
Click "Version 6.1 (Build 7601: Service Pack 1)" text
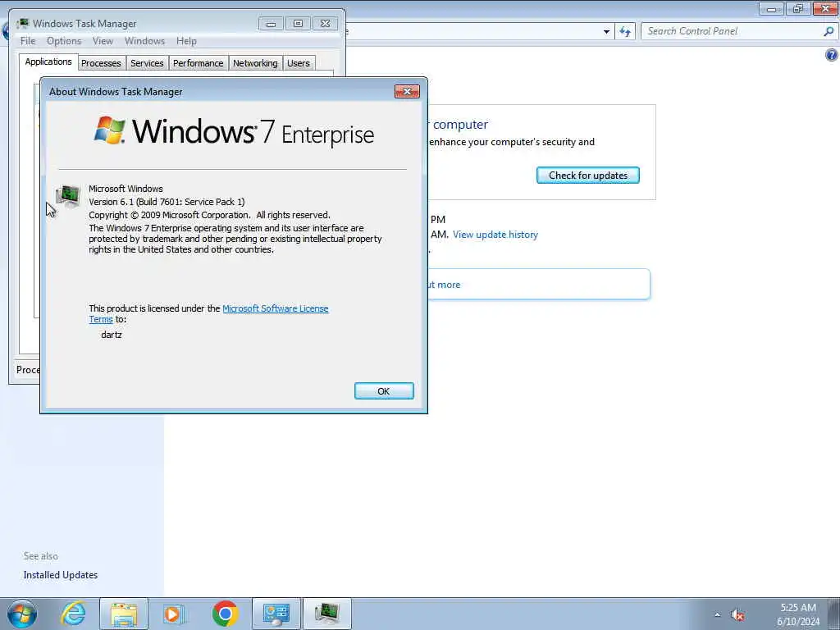(x=167, y=202)
